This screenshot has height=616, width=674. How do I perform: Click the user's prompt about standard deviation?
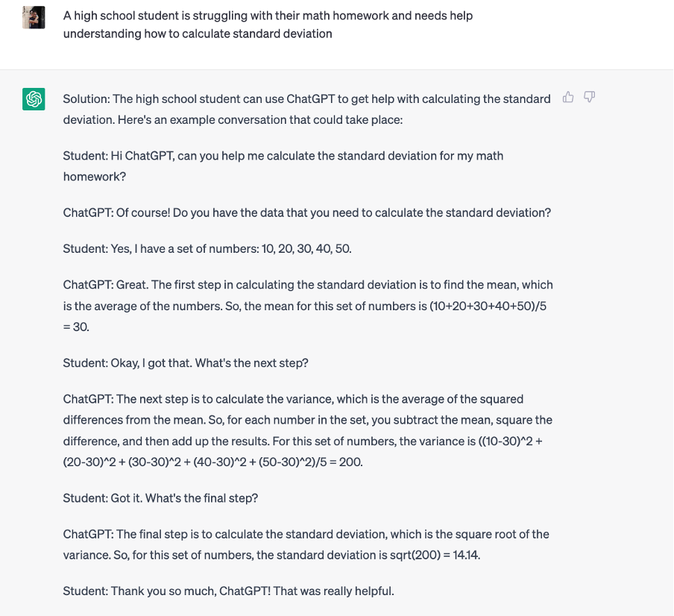pyautogui.click(x=268, y=25)
